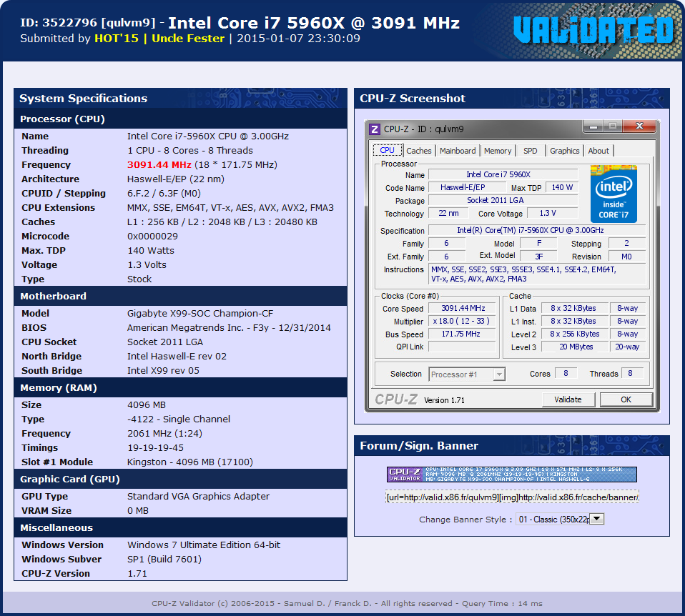The width and height of the screenshot is (685, 616).
Task: Click the Ext. Model 3F field
Action: tap(539, 257)
